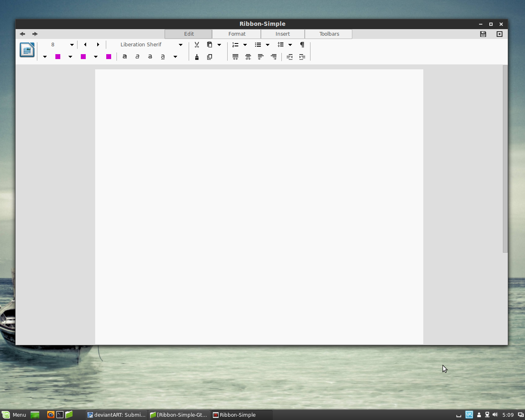
Task: Open the file manager launcher in taskbar
Action: tap(69, 415)
